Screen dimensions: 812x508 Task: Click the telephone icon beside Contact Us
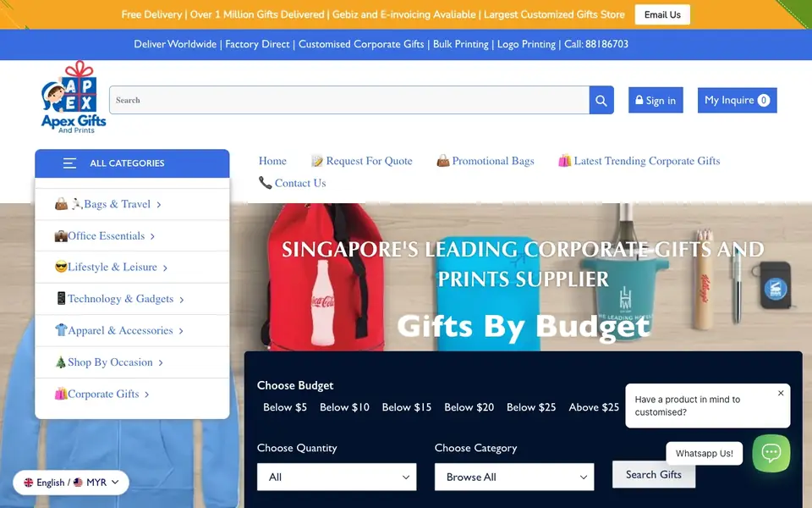click(265, 183)
